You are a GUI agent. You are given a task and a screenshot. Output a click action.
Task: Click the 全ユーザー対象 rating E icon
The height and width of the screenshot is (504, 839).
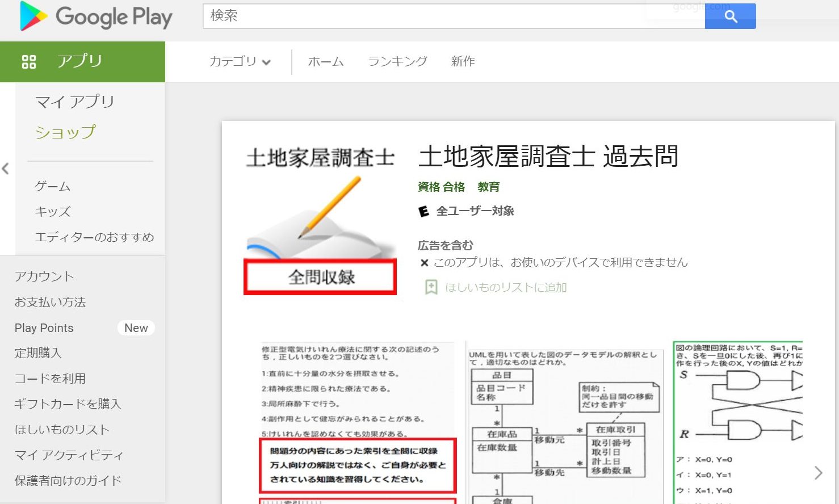click(x=423, y=211)
